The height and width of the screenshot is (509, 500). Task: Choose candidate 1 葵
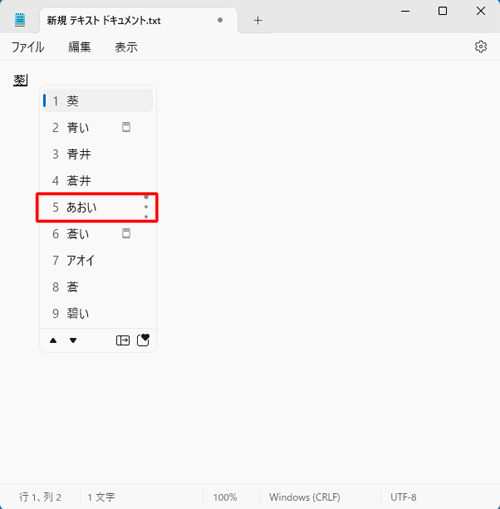click(x=98, y=101)
